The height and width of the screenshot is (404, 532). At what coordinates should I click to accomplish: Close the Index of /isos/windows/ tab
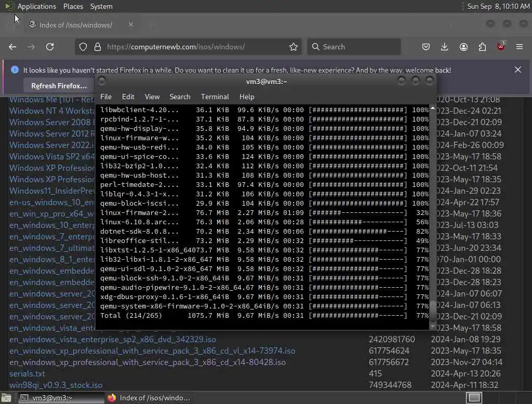[131, 24]
